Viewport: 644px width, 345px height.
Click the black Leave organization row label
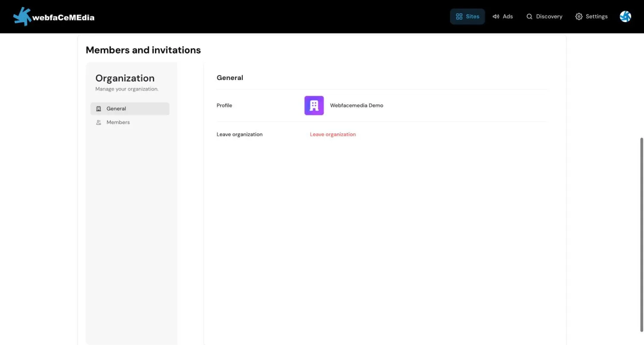click(x=239, y=134)
